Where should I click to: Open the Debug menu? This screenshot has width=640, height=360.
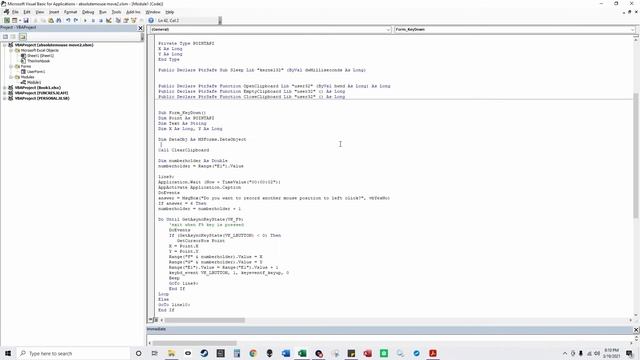(x=88, y=12)
